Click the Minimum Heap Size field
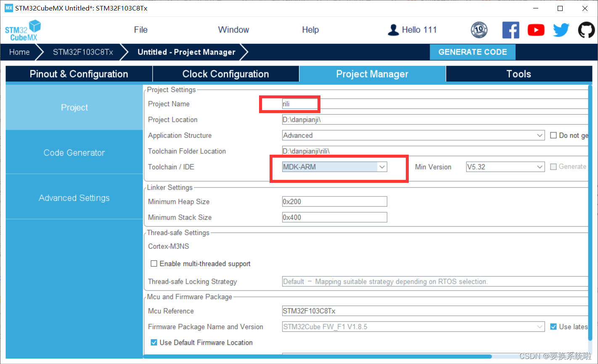This screenshot has width=598, height=364. click(334, 202)
